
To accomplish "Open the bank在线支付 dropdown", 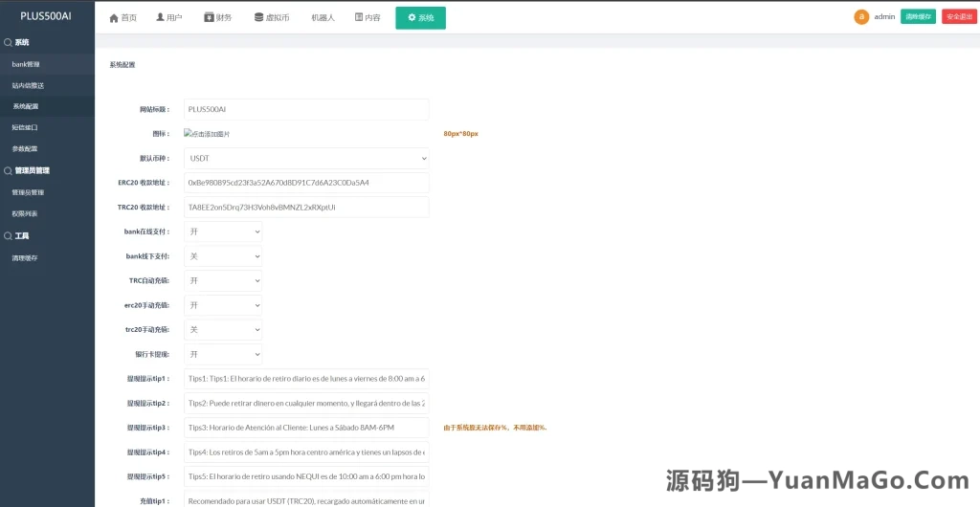I will coord(223,231).
